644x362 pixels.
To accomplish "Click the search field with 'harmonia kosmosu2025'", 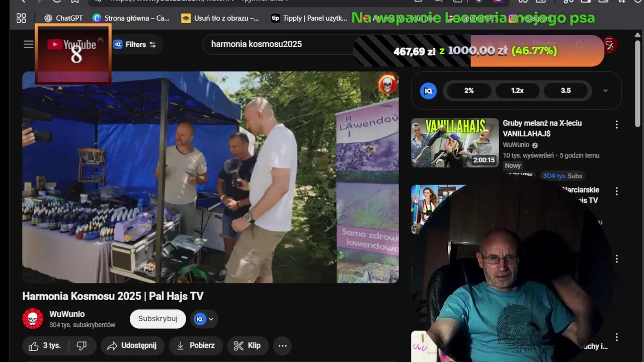I will (x=279, y=44).
